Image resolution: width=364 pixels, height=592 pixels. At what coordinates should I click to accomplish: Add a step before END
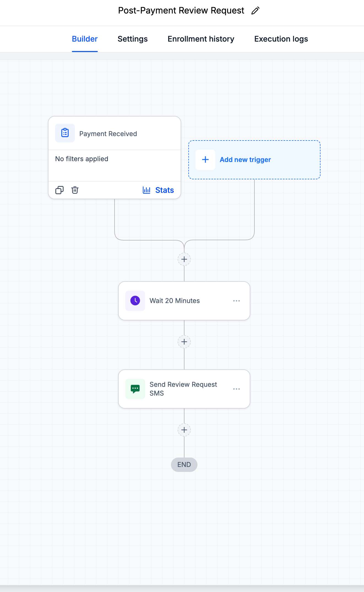(184, 430)
